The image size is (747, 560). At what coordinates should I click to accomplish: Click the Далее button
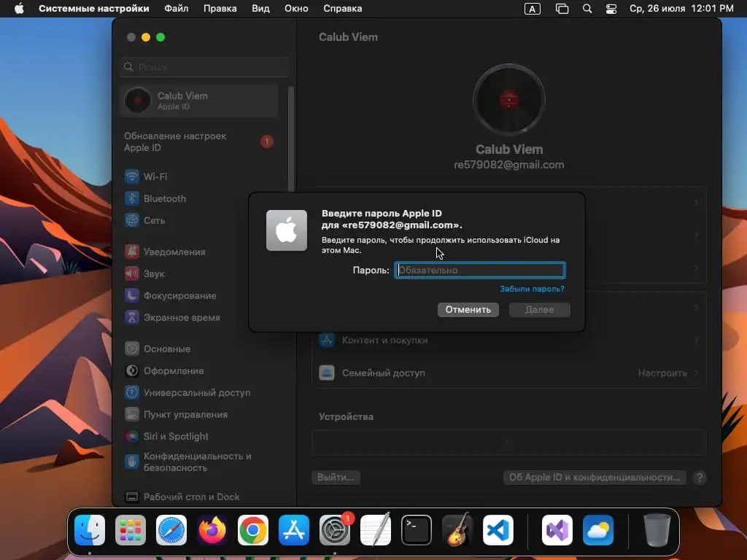click(539, 309)
